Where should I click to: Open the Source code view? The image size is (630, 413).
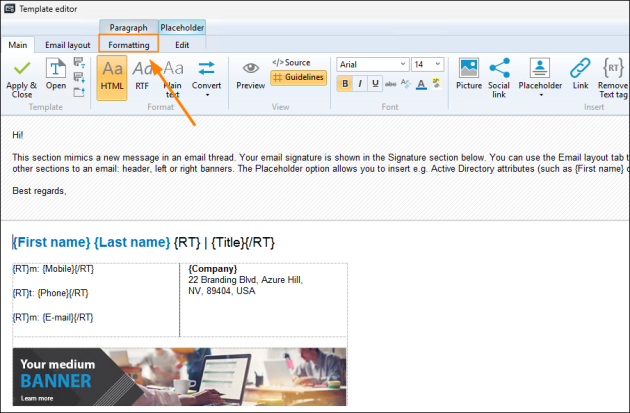tap(291, 63)
